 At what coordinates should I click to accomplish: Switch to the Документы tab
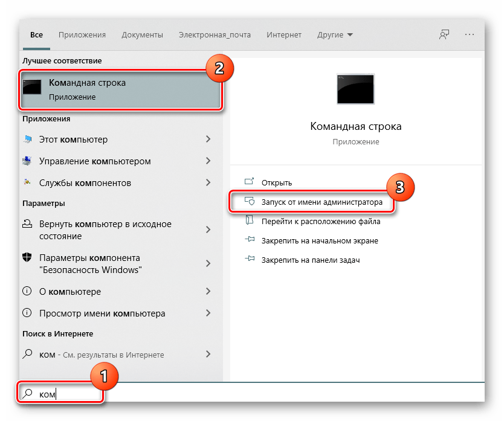click(x=142, y=35)
